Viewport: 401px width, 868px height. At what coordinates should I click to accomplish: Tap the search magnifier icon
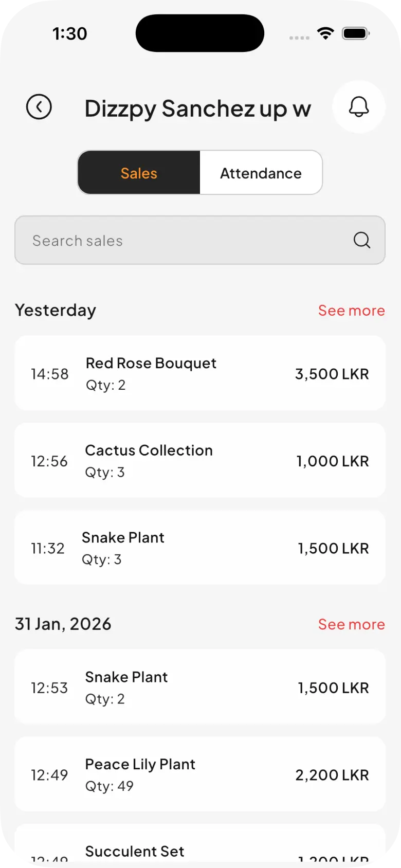click(362, 240)
